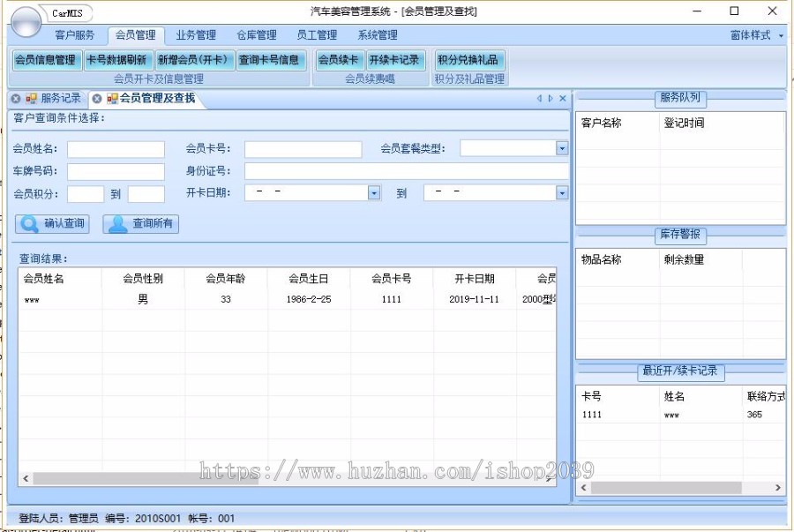Open the 会员套餐类型 combo box arrow

click(562, 148)
